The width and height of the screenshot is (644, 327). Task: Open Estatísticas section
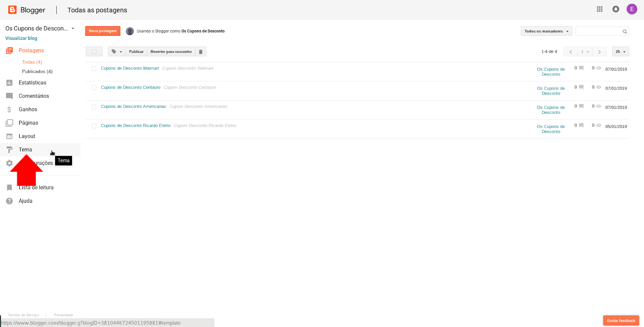tap(33, 82)
